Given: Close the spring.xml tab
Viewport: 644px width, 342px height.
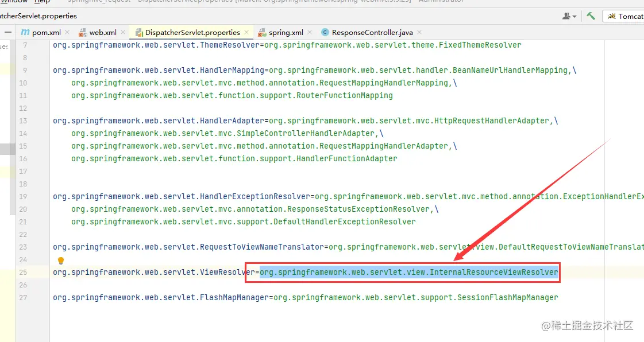Looking at the screenshot, I should [x=310, y=32].
